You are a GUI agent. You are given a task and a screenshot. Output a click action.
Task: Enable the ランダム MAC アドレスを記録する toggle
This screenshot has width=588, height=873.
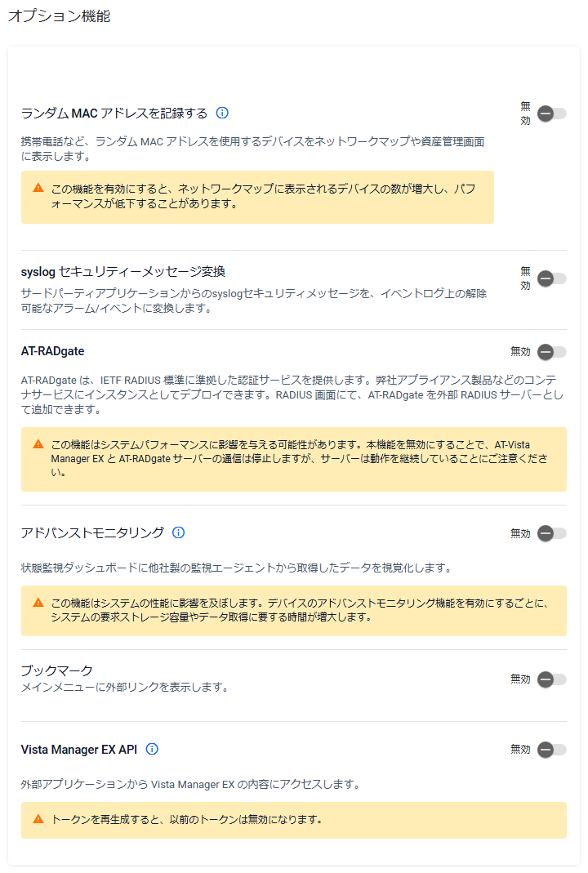tap(552, 114)
